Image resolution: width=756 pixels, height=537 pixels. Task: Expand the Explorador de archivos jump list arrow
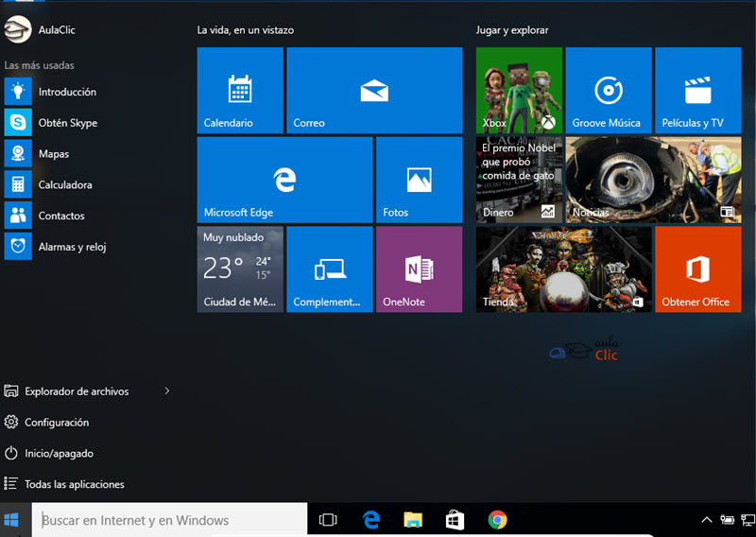[x=167, y=390]
